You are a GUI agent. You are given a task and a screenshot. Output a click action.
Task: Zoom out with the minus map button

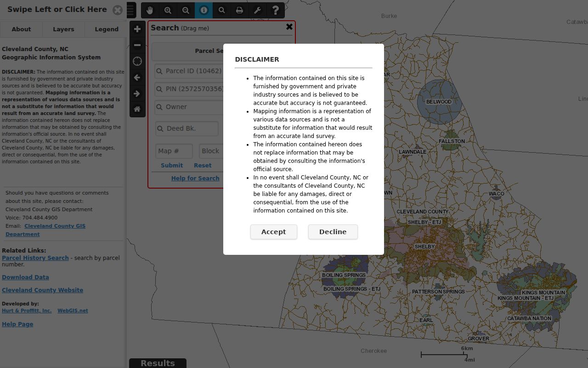point(137,45)
